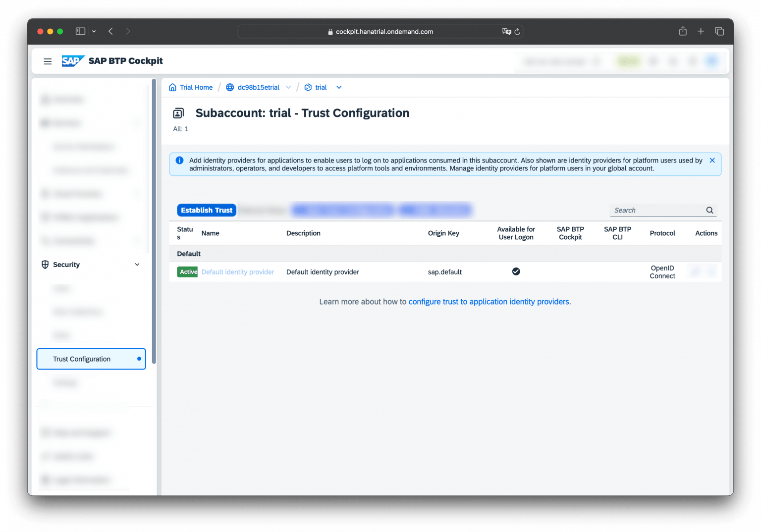Navigate to Trial Home via breadcrumb
Image resolution: width=761 pixels, height=532 pixels.
click(195, 87)
